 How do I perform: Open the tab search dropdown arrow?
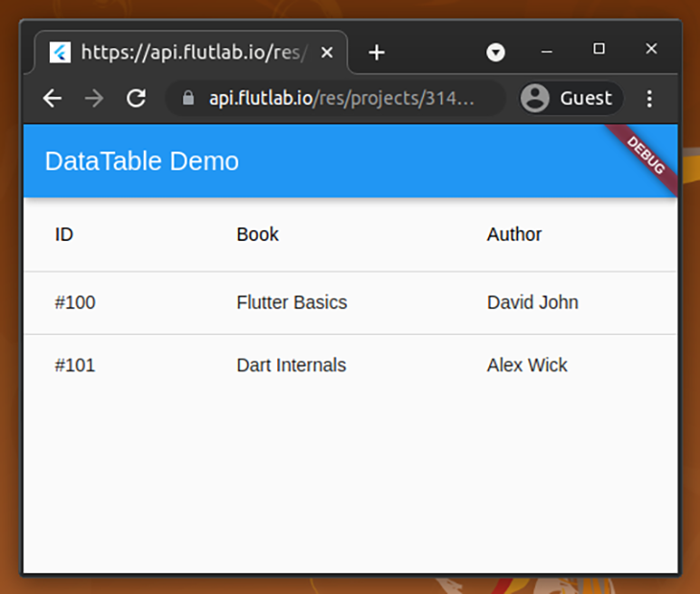(x=496, y=52)
